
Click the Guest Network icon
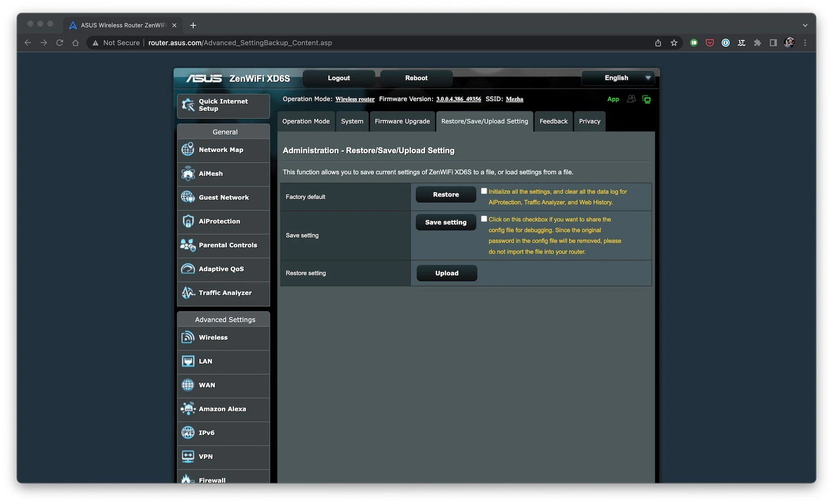[188, 197]
